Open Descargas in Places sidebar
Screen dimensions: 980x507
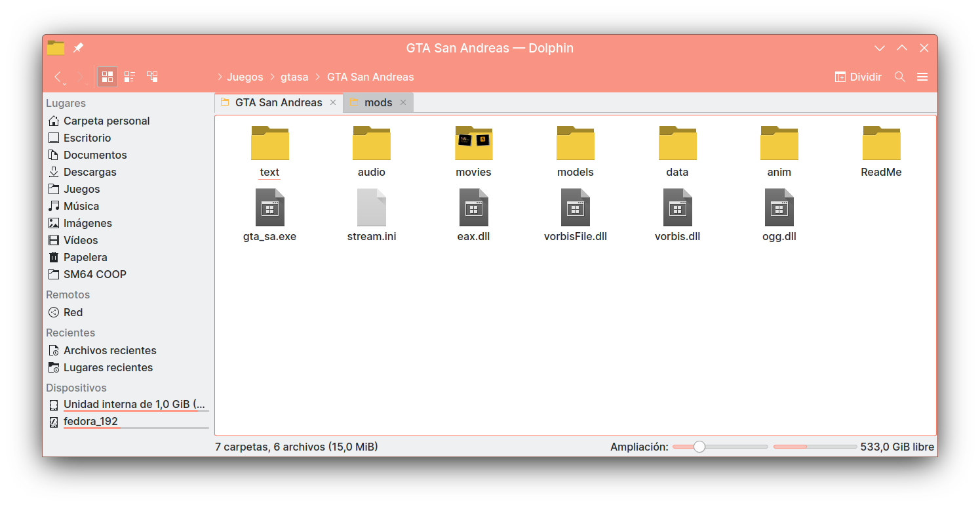point(128,172)
